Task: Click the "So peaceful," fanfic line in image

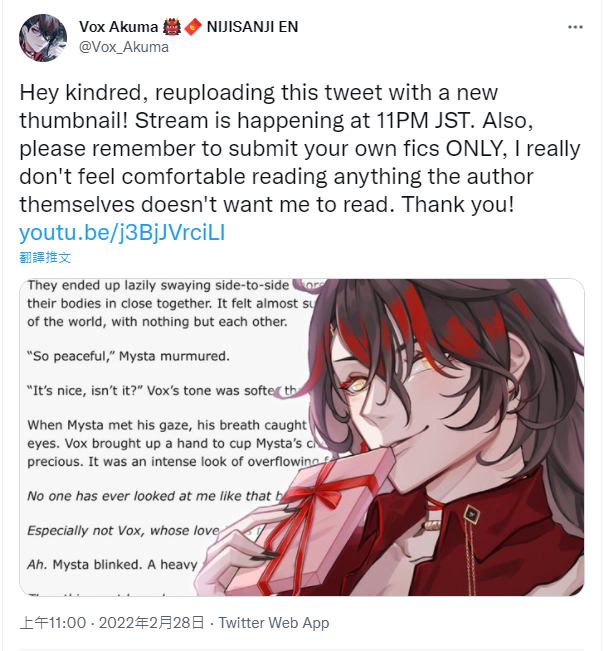Action: 128,356
